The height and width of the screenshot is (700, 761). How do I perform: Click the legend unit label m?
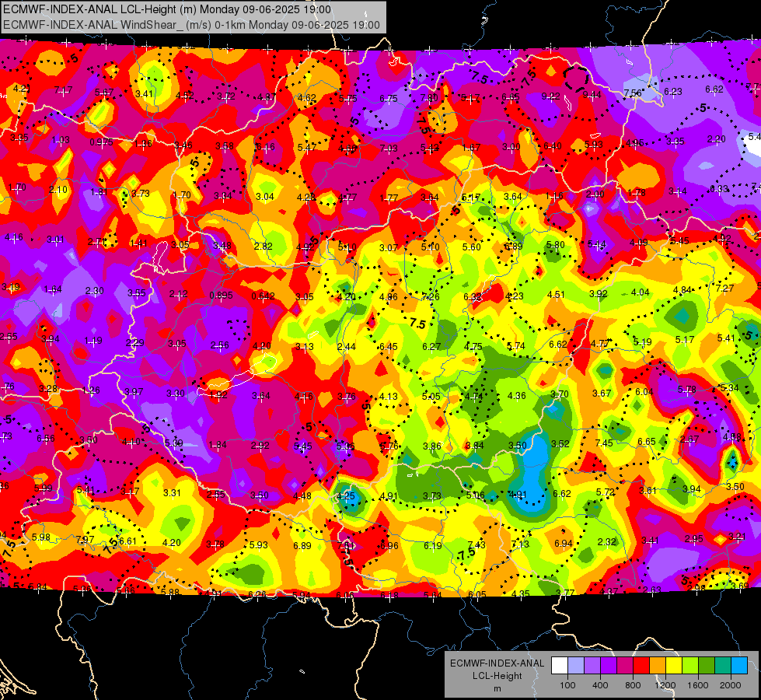497,688
